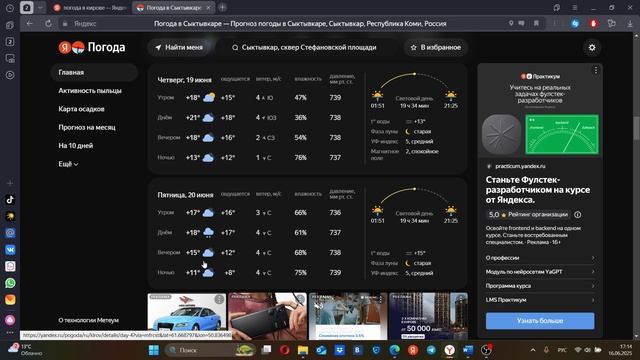Open File Explorer from the taskbar
This screenshot has height=360, width=640.
(303, 350)
